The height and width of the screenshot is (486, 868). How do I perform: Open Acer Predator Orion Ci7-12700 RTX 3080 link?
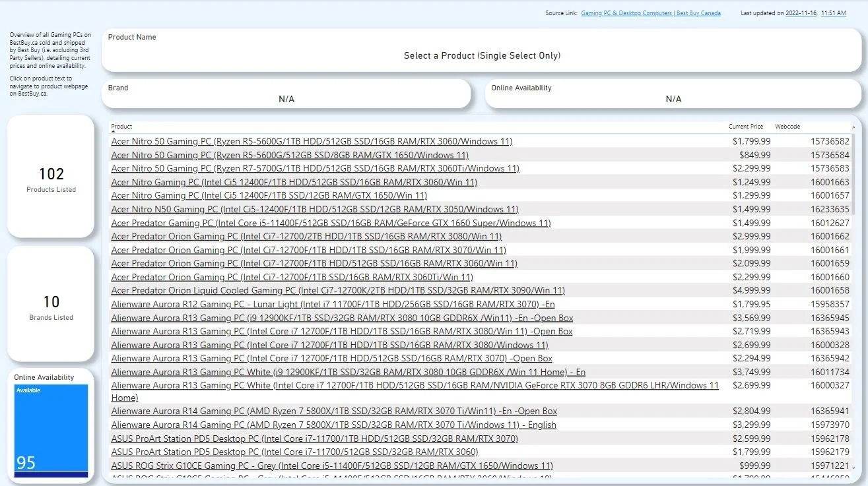click(306, 236)
